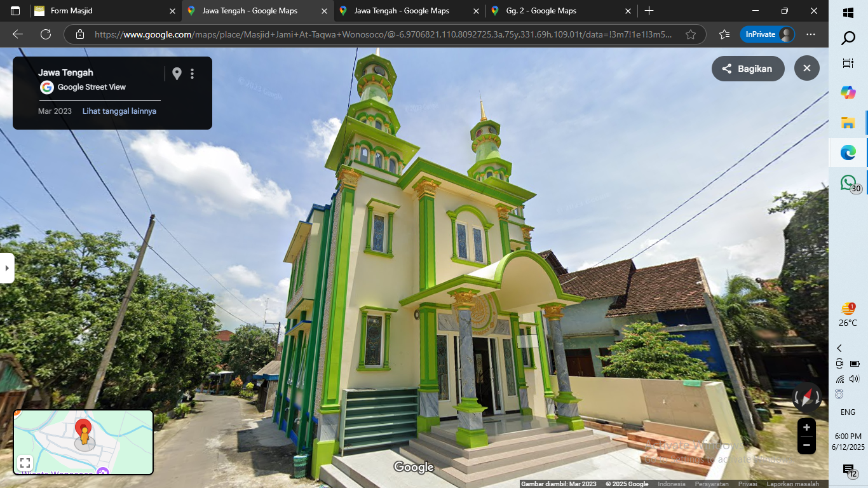The image size is (868, 488).
Task: Switch to the Form Masjid tab
Action: point(105,11)
